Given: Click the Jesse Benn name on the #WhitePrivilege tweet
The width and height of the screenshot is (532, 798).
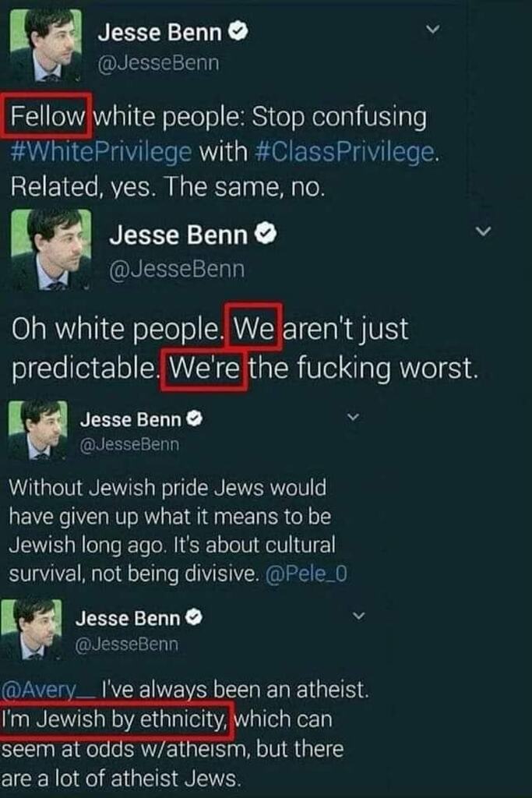Looking at the screenshot, I should (x=160, y=34).
